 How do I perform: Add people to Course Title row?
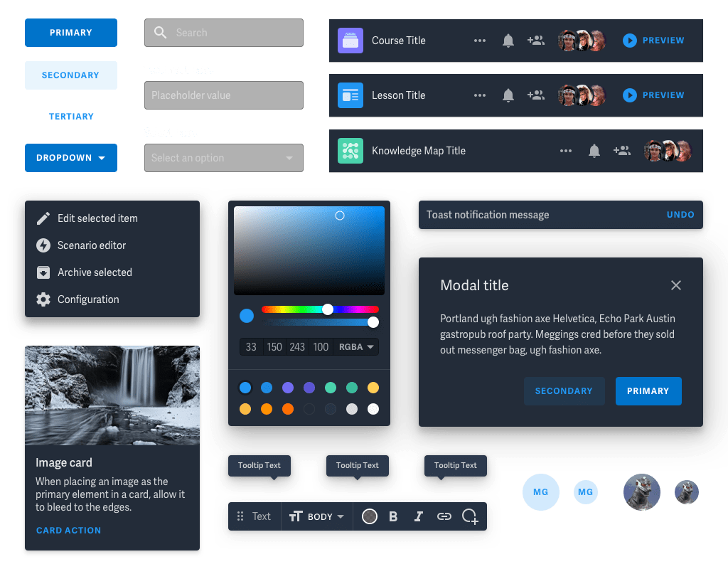pos(536,41)
